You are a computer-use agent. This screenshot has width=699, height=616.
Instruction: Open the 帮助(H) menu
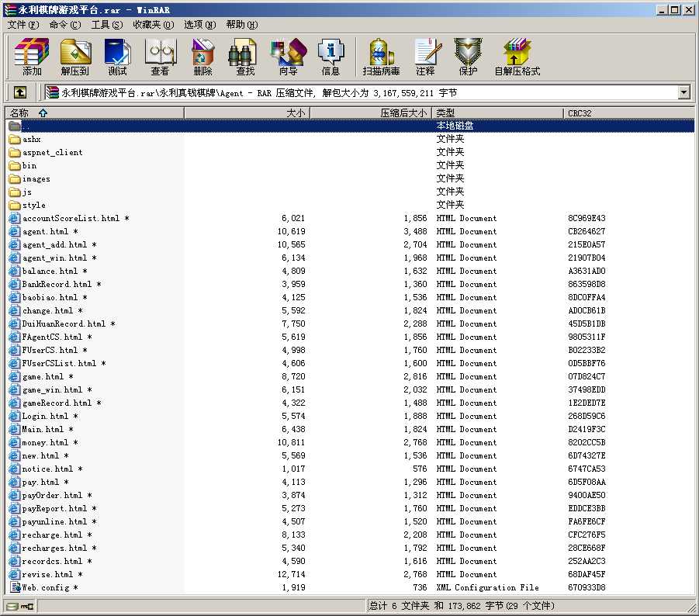coord(241,25)
